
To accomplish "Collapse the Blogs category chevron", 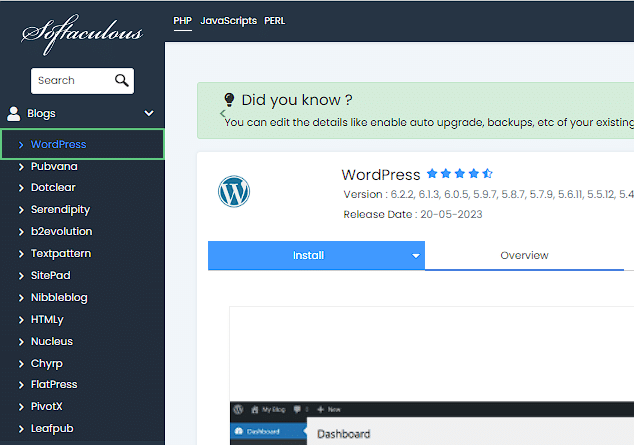I will click(x=149, y=113).
